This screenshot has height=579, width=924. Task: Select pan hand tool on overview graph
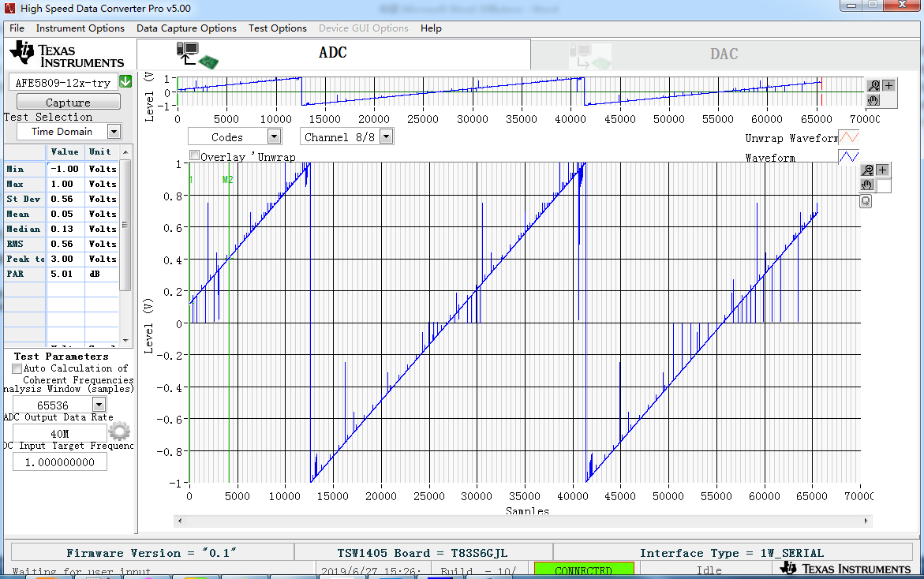(x=874, y=100)
